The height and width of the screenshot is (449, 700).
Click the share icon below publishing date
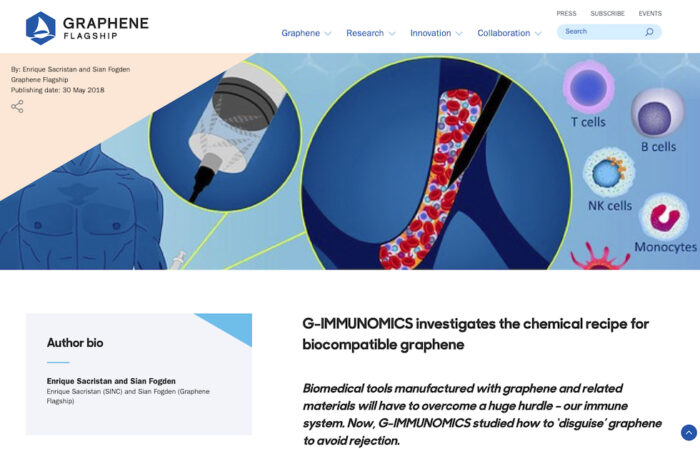[x=17, y=107]
